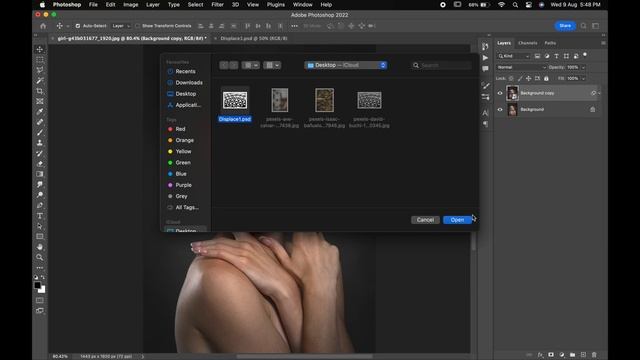
Task: Click the Lock all padlock icon
Action: (546, 78)
